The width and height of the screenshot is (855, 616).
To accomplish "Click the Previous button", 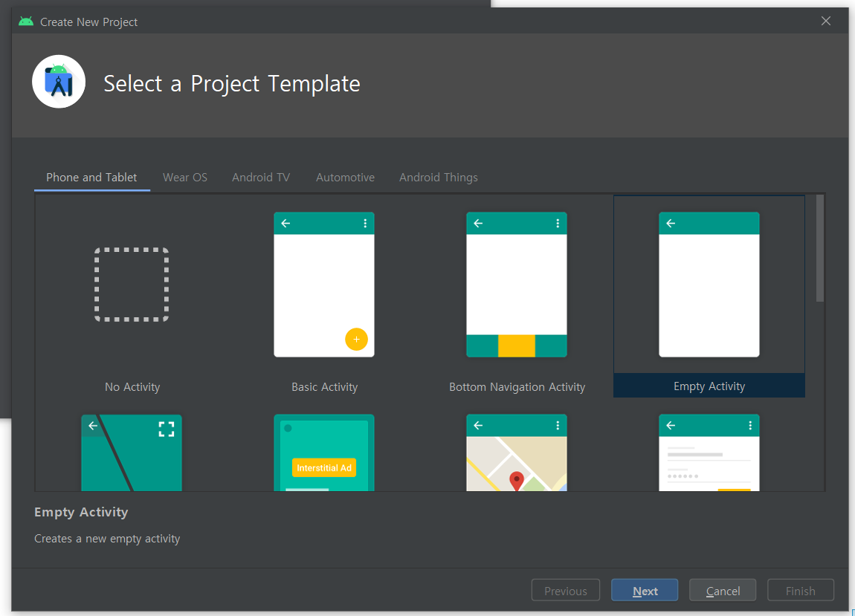I will pyautogui.click(x=566, y=591).
